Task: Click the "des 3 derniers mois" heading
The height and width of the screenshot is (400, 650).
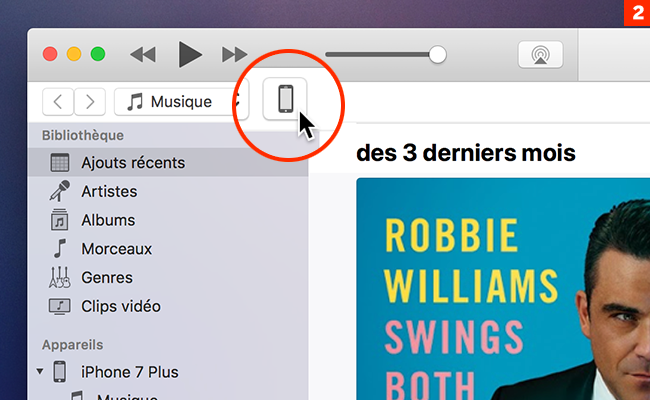Action: click(x=466, y=153)
